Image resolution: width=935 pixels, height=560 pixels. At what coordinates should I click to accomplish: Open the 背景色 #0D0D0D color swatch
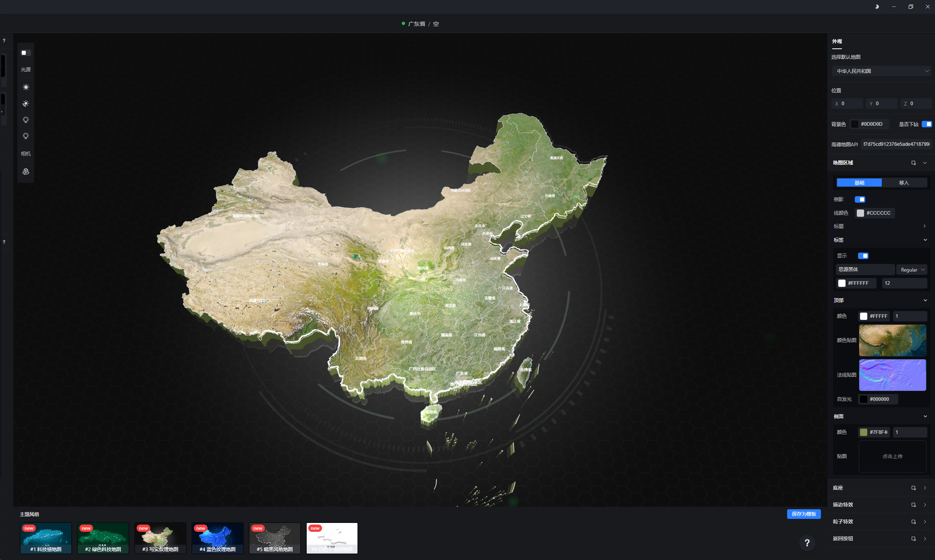pyautogui.click(x=854, y=124)
